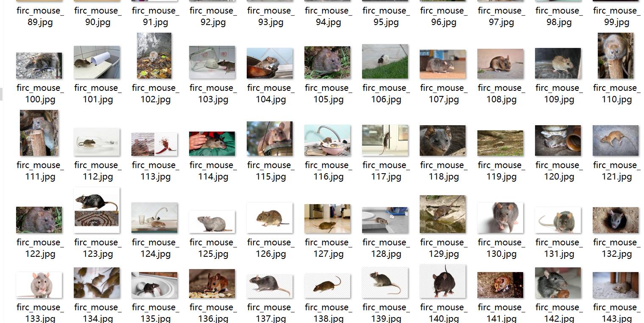Select firc_mouse_109.jpg thumbnail
This screenshot has width=644, height=323.
click(558, 63)
